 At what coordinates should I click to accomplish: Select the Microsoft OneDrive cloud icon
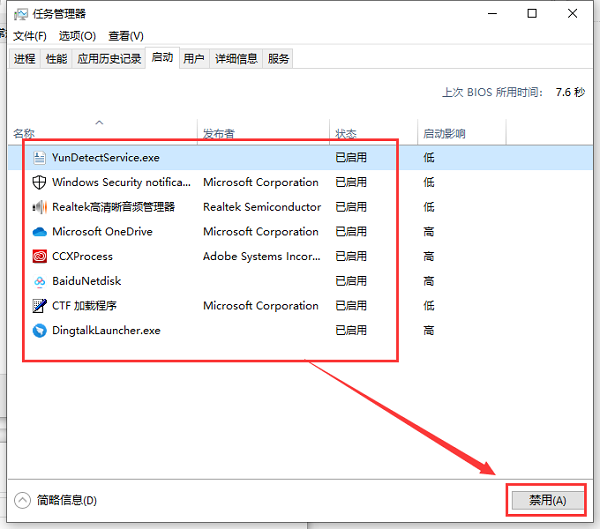click(39, 231)
